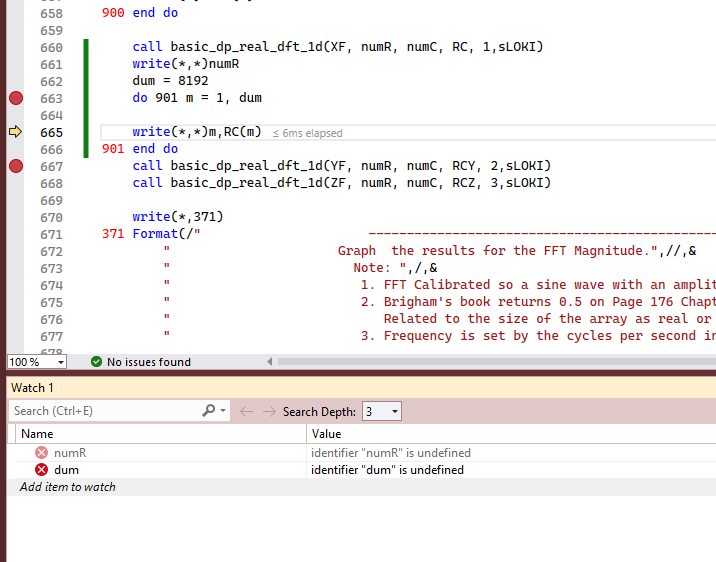Go to next search match arrow

click(x=269, y=411)
